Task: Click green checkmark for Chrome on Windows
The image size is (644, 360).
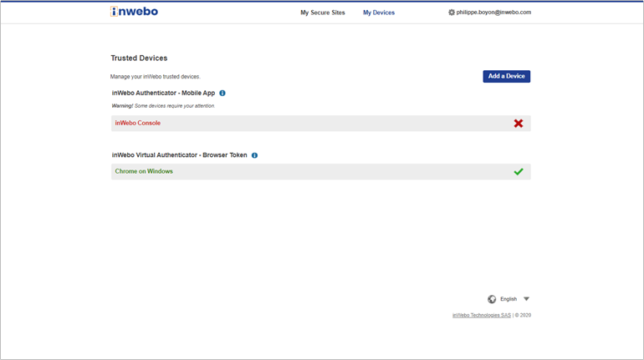Action: (518, 171)
